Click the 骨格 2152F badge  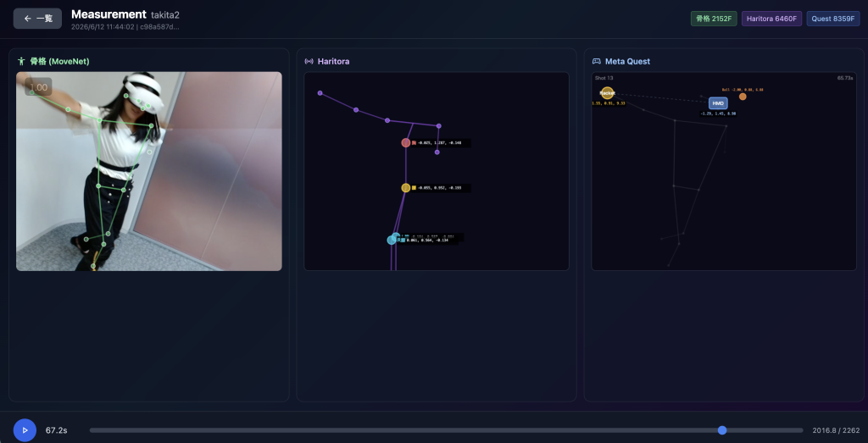pos(714,19)
